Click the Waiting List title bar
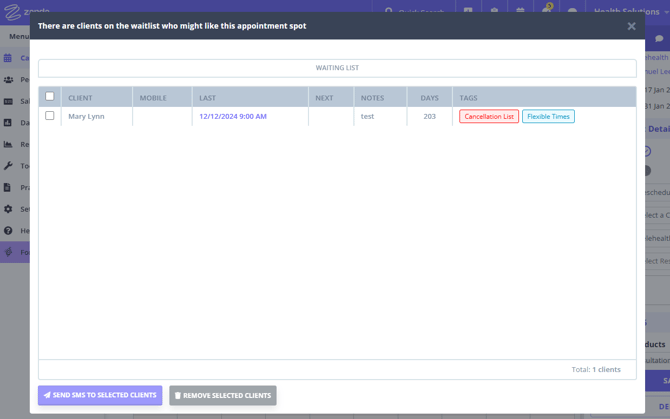The height and width of the screenshot is (419, 670). (337, 68)
